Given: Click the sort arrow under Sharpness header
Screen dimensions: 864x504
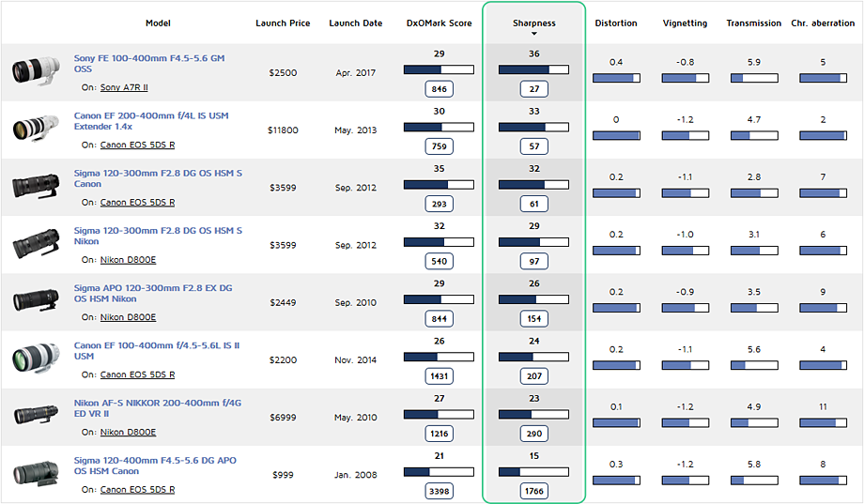Looking at the screenshot, I should [533, 34].
